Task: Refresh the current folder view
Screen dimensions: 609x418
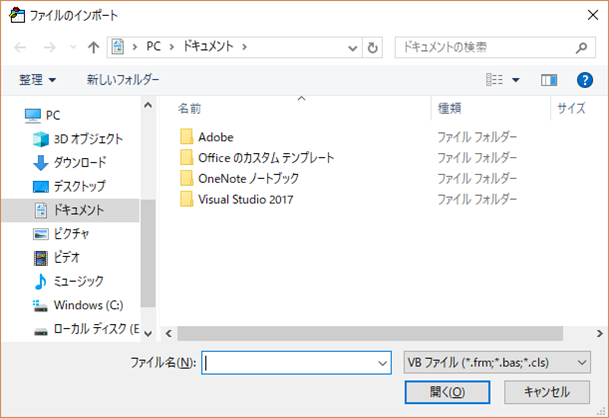Action: point(372,48)
